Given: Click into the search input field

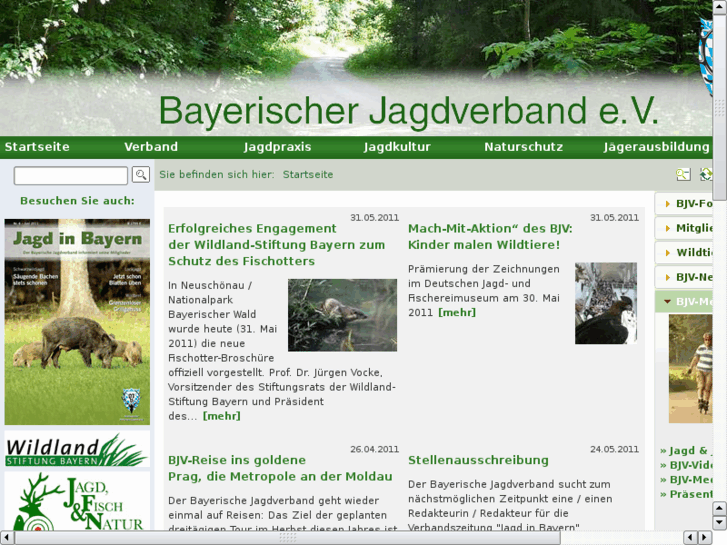Looking at the screenshot, I should click(71, 175).
